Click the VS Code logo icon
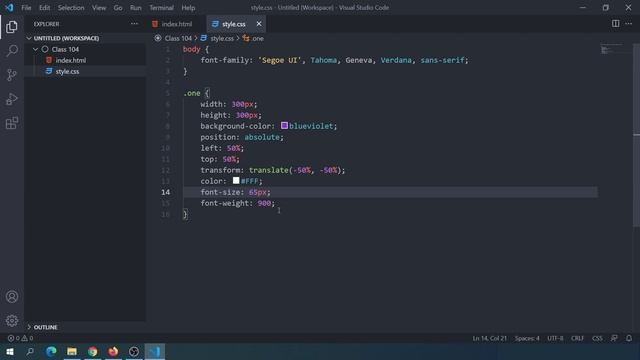Image resolution: width=640 pixels, height=360 pixels. (9, 7)
